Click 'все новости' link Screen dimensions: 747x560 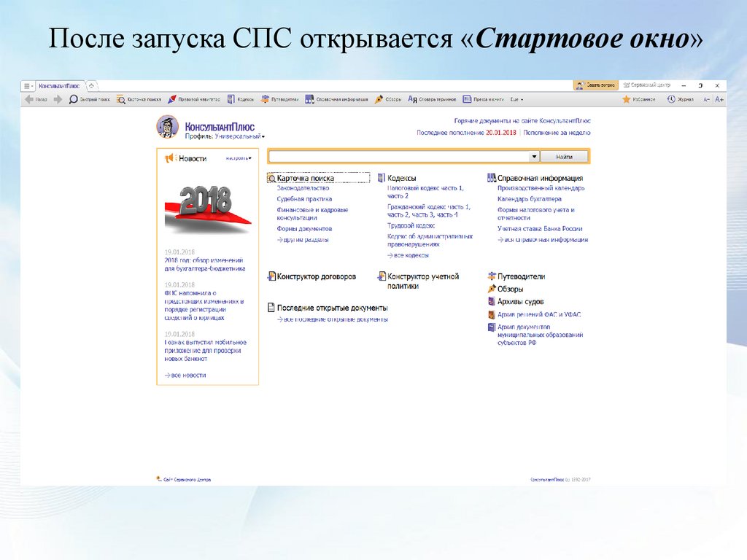tap(185, 376)
